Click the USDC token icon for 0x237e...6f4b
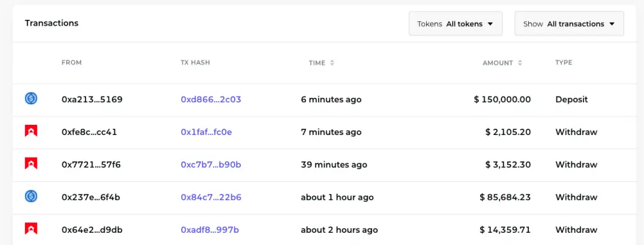 (31, 197)
